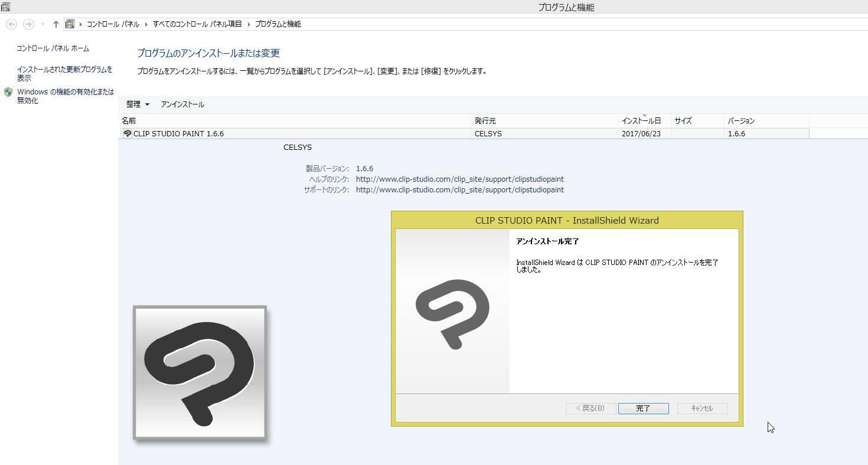Click the プログラムのアンインストールまたは変更 heading

tap(208, 53)
